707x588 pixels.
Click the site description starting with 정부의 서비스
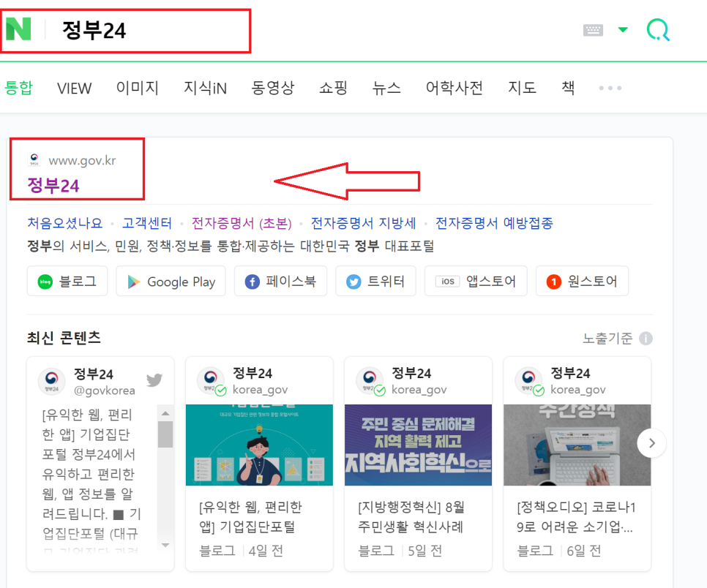coord(231,246)
